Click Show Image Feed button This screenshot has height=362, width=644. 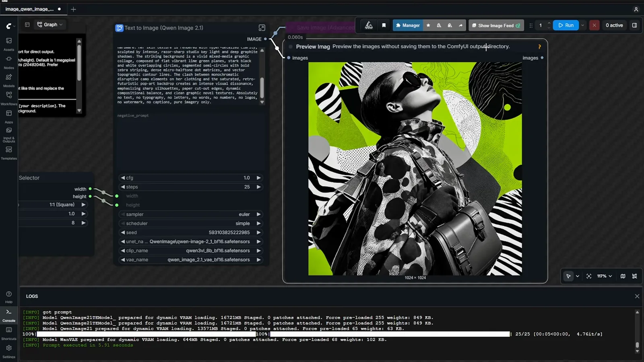[496, 25]
